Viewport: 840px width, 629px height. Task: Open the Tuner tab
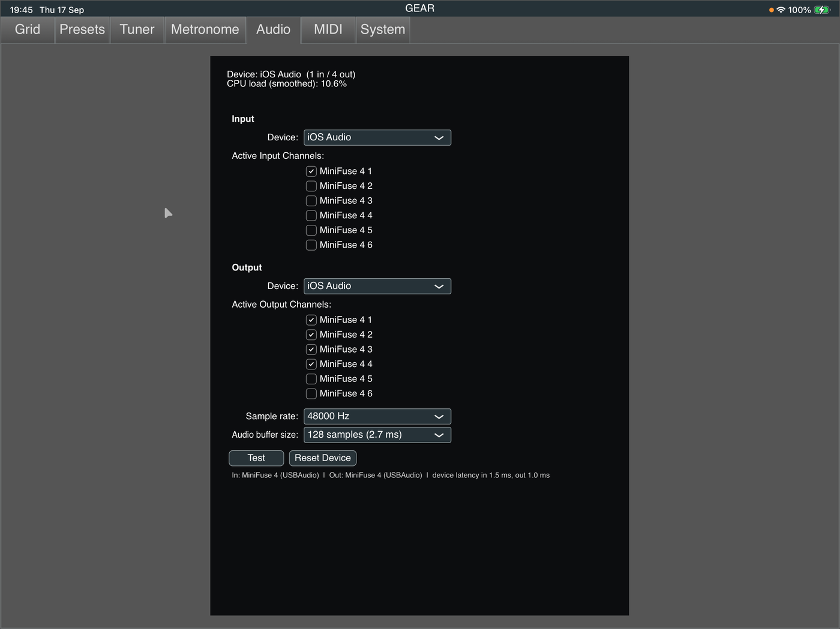pos(137,30)
